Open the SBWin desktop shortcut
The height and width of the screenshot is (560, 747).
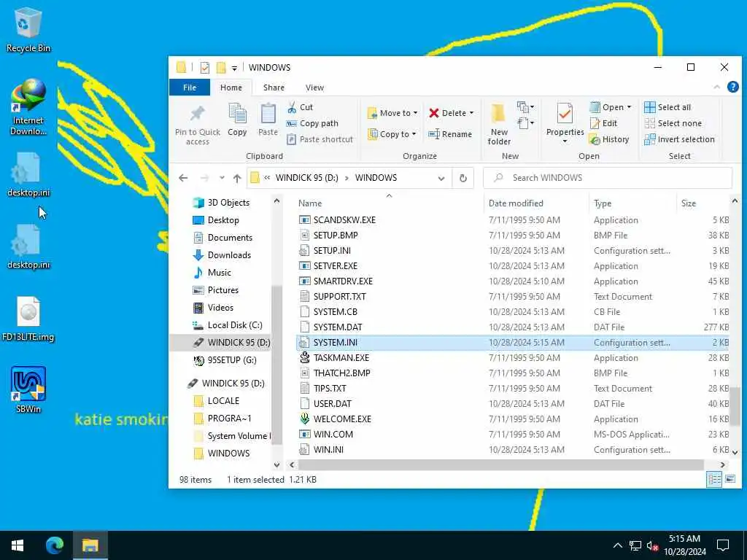point(28,389)
